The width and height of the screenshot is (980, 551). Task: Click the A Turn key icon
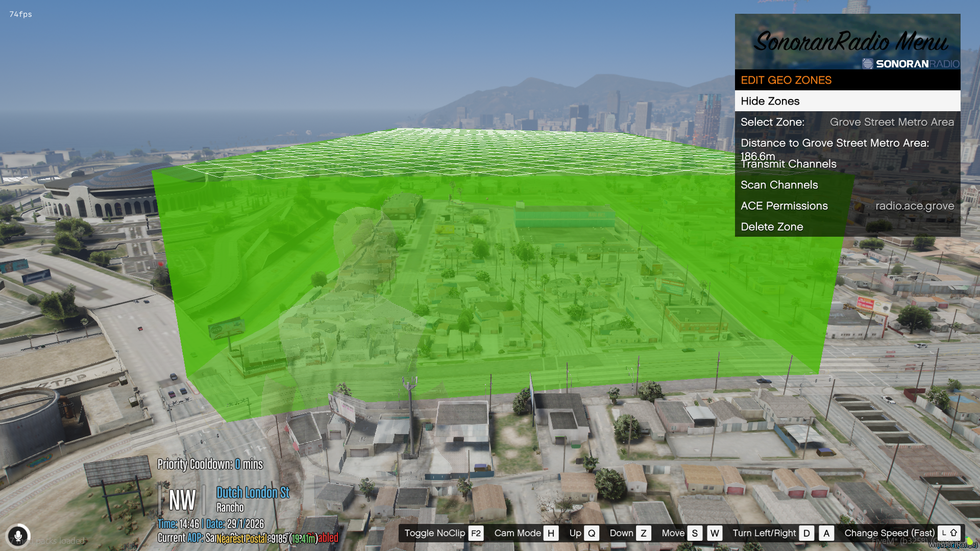pos(826,533)
